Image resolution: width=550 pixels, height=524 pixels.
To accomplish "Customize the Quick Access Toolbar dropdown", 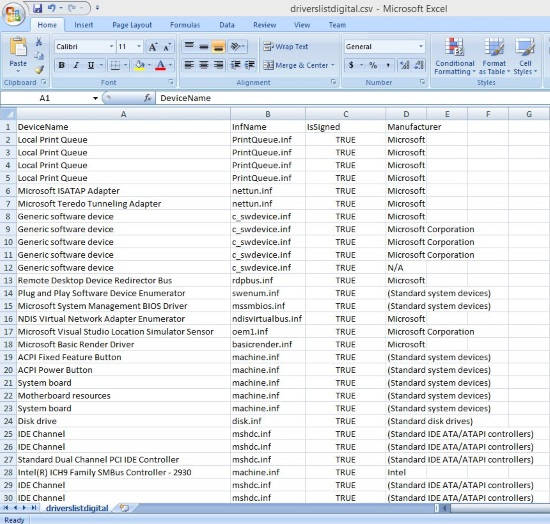I will pyautogui.click(x=98, y=8).
